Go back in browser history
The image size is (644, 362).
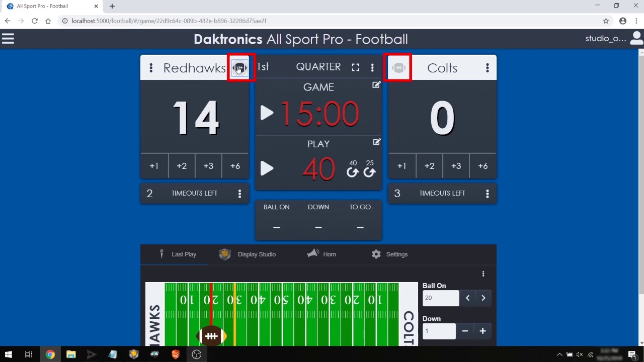pyautogui.click(x=8, y=21)
